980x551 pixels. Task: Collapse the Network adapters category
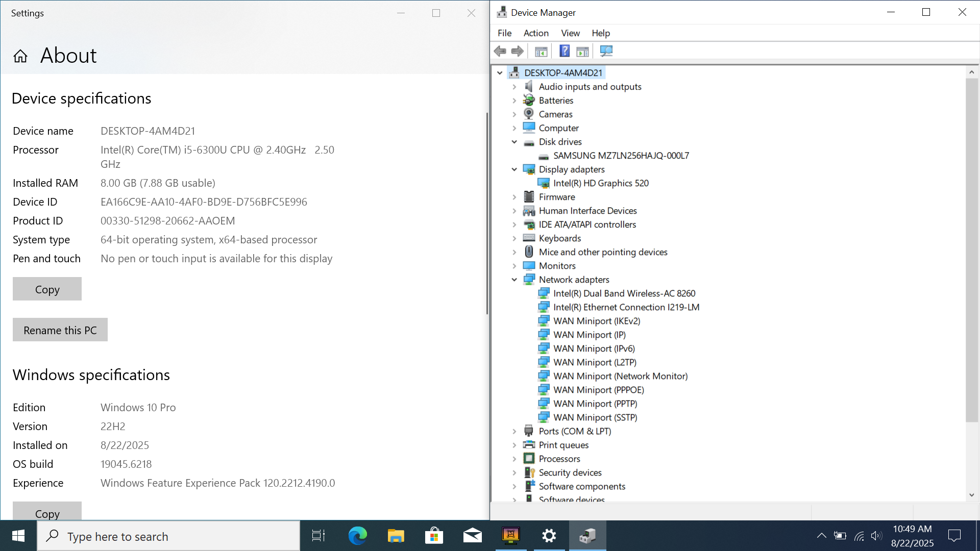(514, 280)
